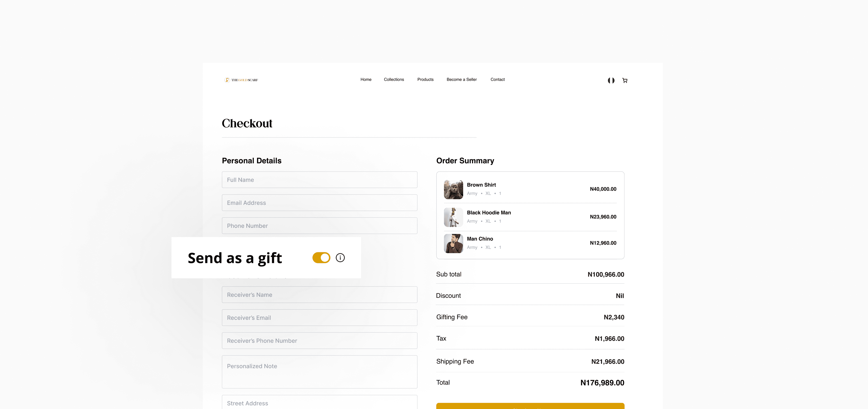The image size is (868, 409).
Task: Navigate to Become a Seller
Action: 462,79
